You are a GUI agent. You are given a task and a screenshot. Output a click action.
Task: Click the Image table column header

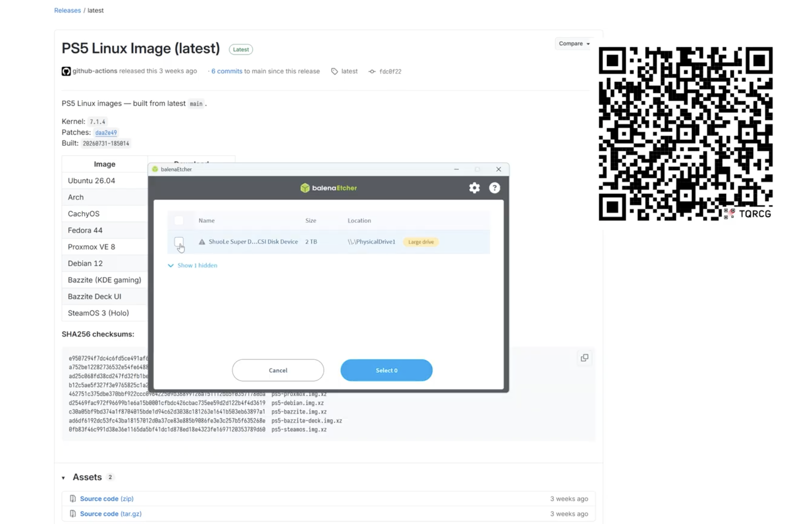[x=105, y=164]
